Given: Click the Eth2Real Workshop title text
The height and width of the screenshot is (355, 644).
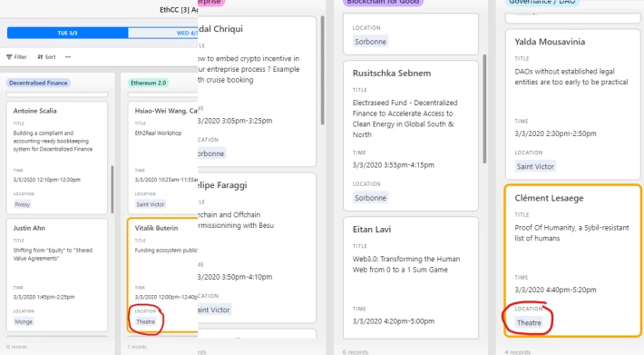Looking at the screenshot, I should (158, 133).
